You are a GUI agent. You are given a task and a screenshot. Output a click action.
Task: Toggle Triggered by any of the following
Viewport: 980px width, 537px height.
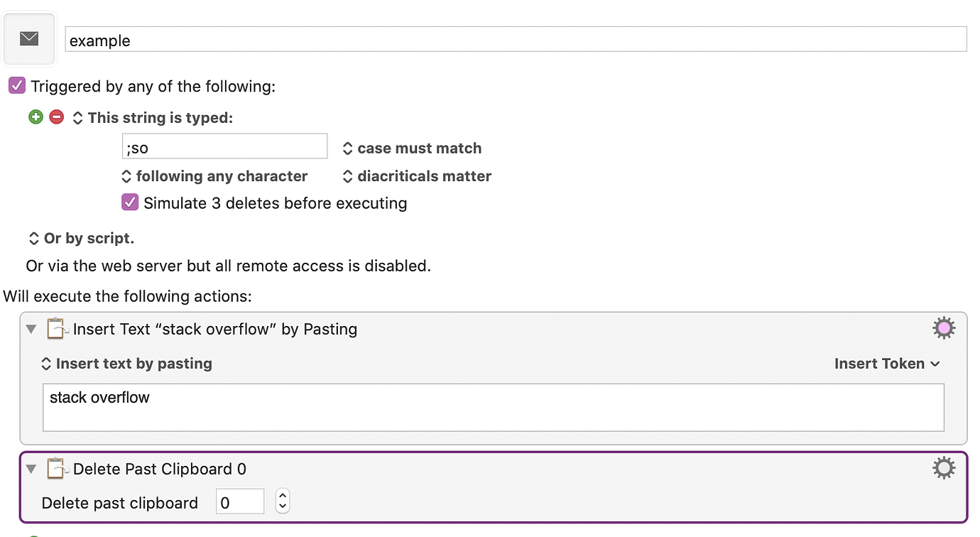pos(17,86)
